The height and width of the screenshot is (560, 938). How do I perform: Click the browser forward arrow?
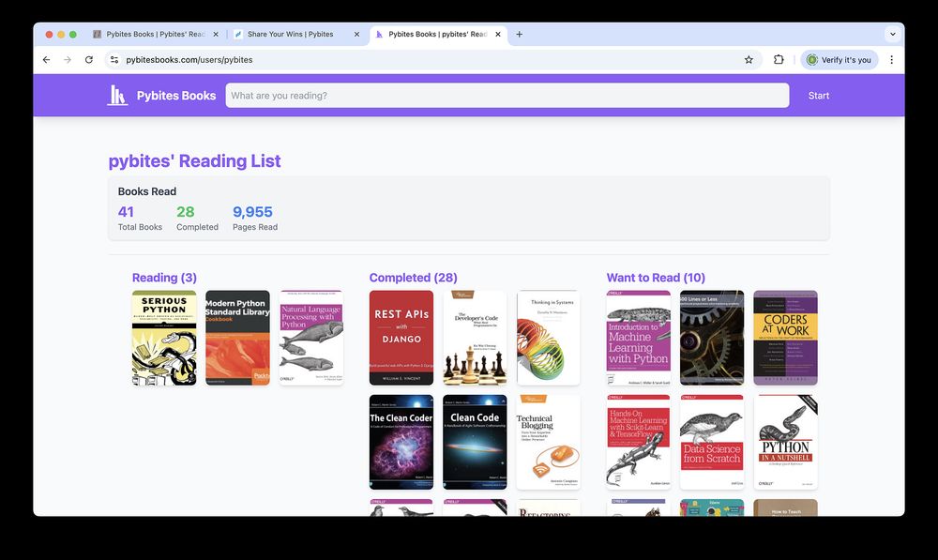pyautogui.click(x=68, y=60)
